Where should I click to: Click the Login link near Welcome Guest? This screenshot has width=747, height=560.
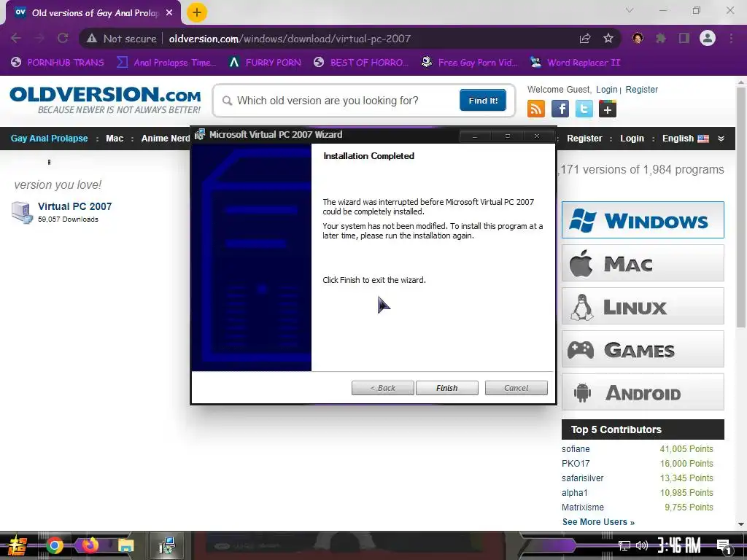606,90
